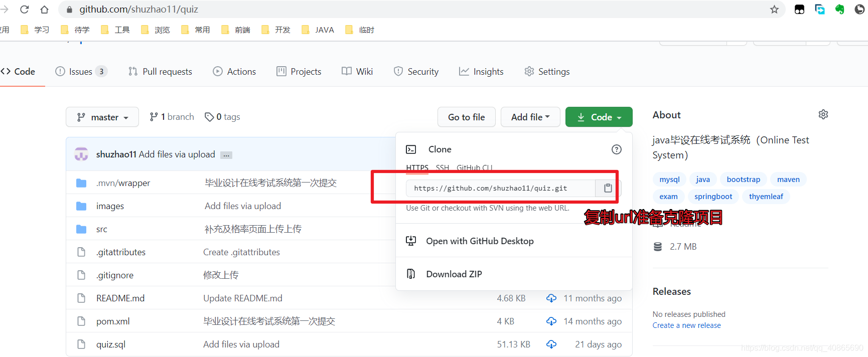Viewport: 868px width, 357px height.
Task: Click the clone URL text field
Action: (x=500, y=188)
